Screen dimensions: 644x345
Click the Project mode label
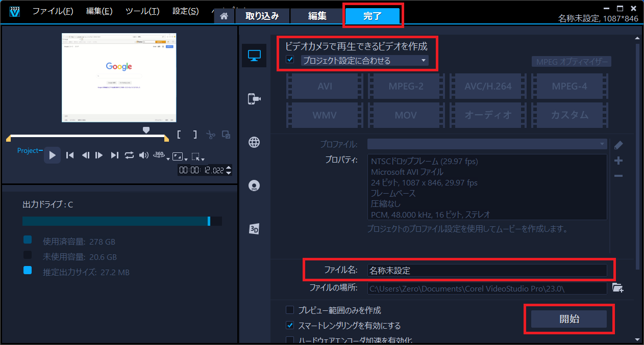pos(28,150)
